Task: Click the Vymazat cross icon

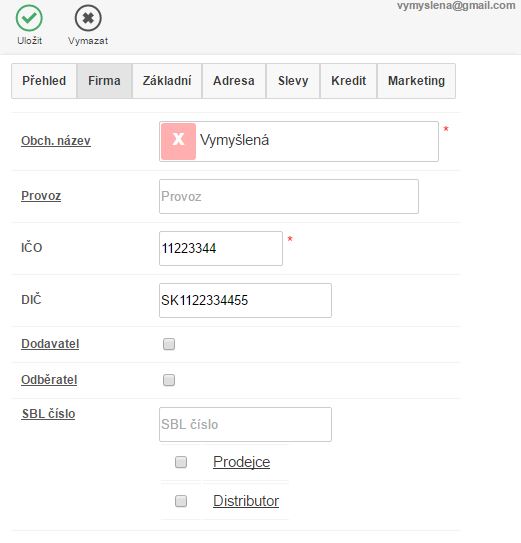Action: pyautogui.click(x=88, y=18)
